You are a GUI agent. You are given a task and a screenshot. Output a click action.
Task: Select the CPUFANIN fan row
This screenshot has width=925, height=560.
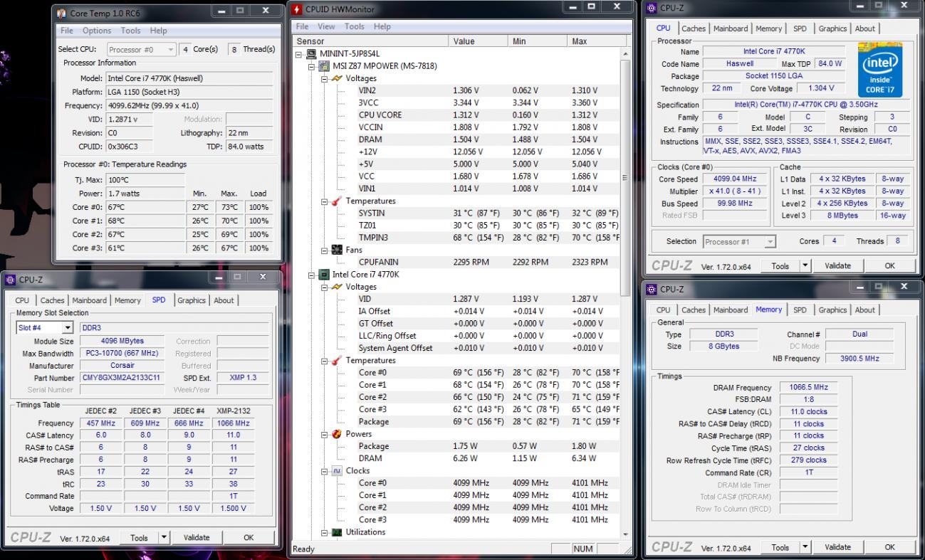pos(457,263)
